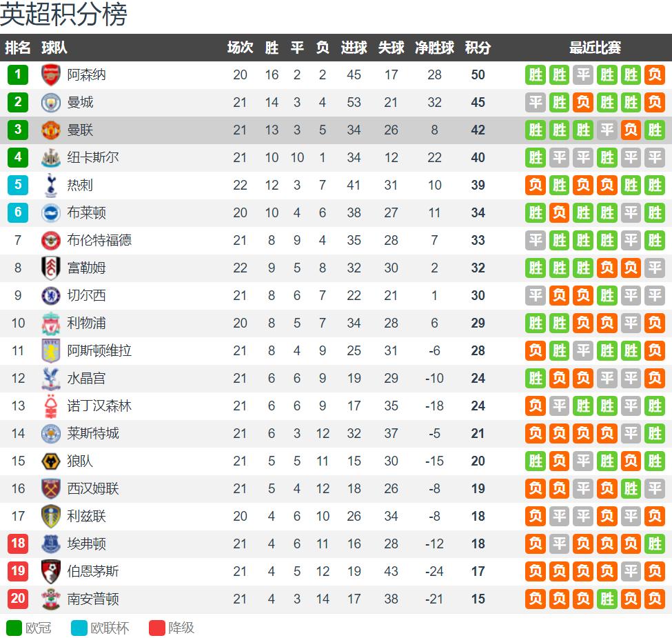Click the Manchester City crest icon
Image resolution: width=672 pixels, height=638 pixels.
point(51,103)
